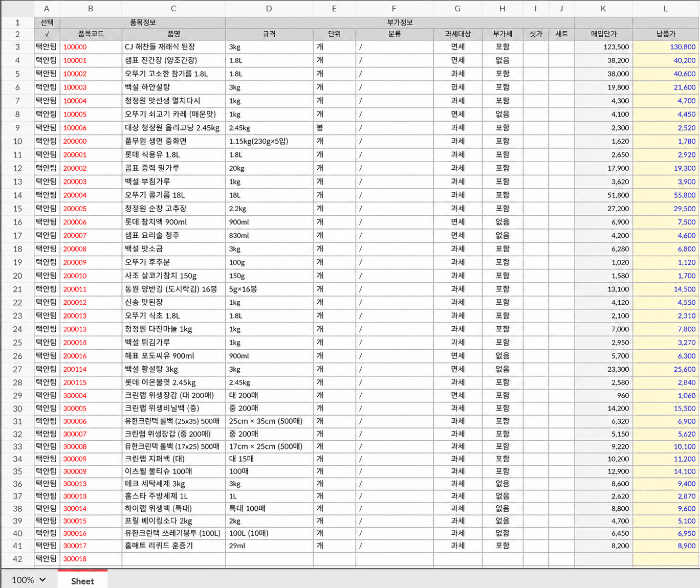Select the cell '사조 살코기참치 150g'
700x588 pixels.
pos(173,276)
